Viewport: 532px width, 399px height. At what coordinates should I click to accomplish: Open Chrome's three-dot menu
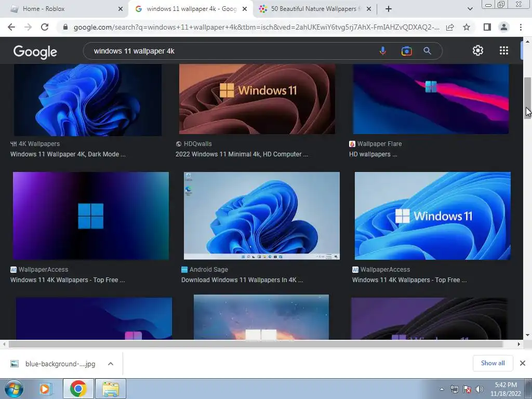click(521, 27)
